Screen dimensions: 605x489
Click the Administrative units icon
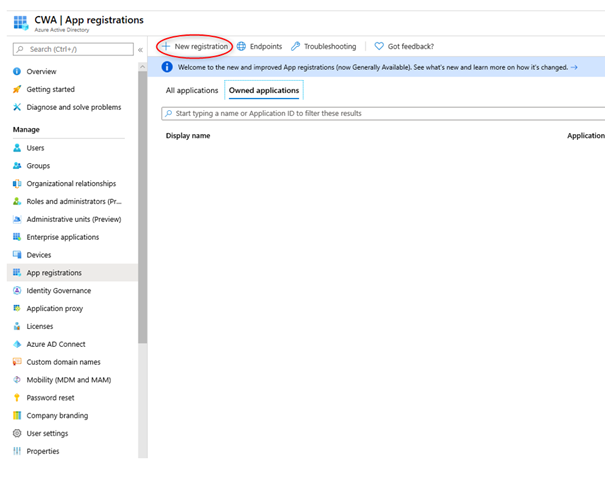17,219
